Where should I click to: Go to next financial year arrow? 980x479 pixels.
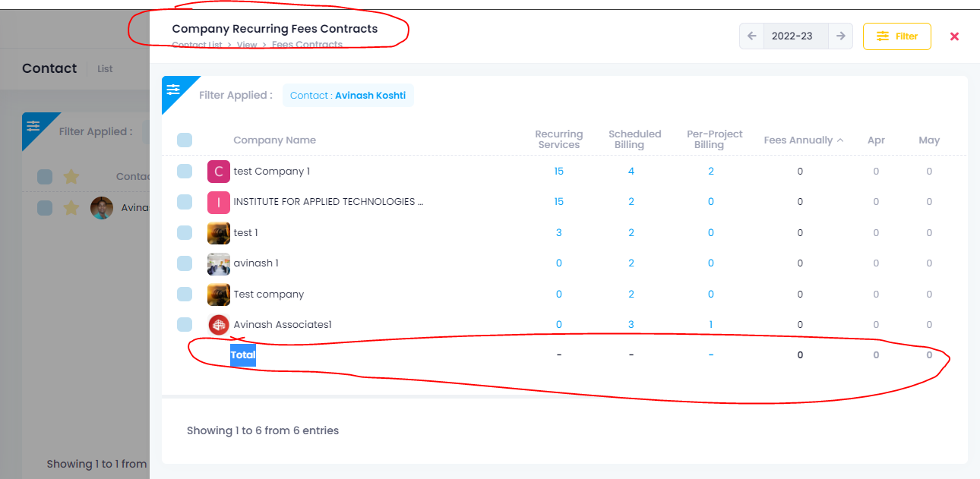tap(840, 36)
